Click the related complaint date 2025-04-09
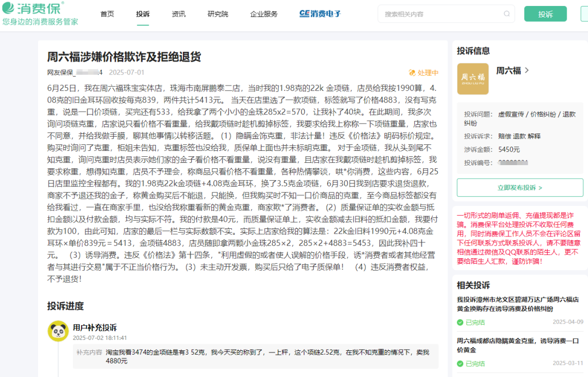Image resolution: width=588 pixels, height=377 pixels. pyautogui.click(x=568, y=322)
